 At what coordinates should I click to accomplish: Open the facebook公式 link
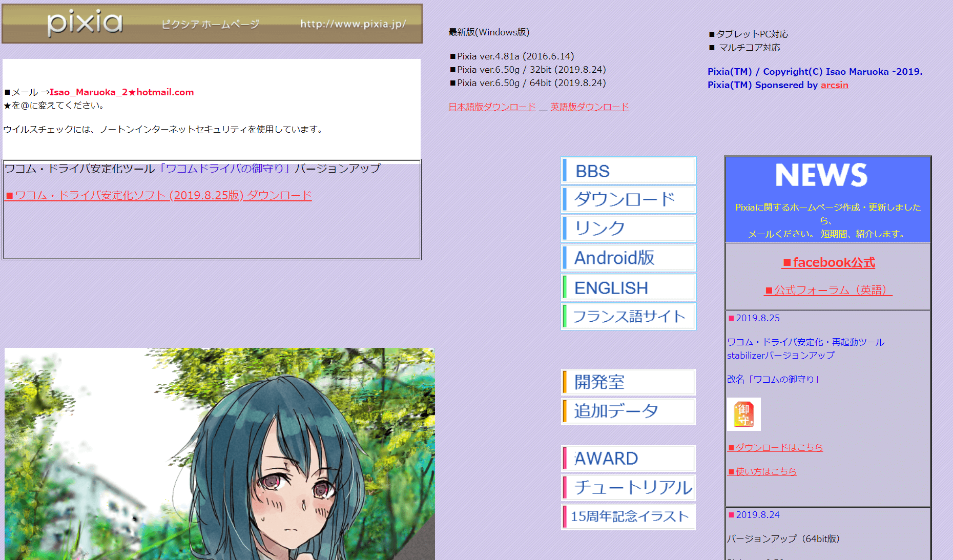click(828, 263)
